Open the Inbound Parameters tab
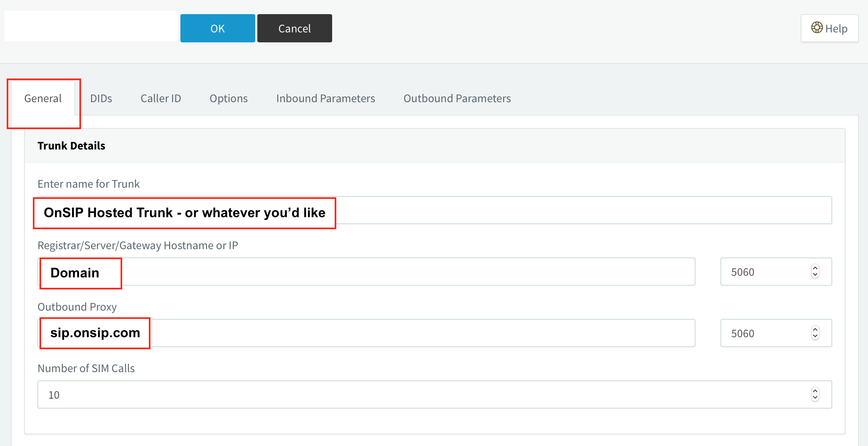 (x=325, y=98)
